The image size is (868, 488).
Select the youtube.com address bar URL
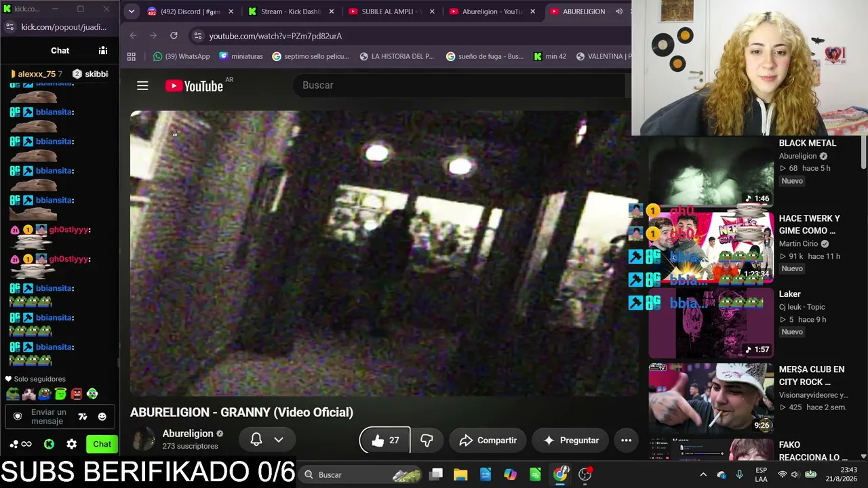pyautogui.click(x=275, y=36)
